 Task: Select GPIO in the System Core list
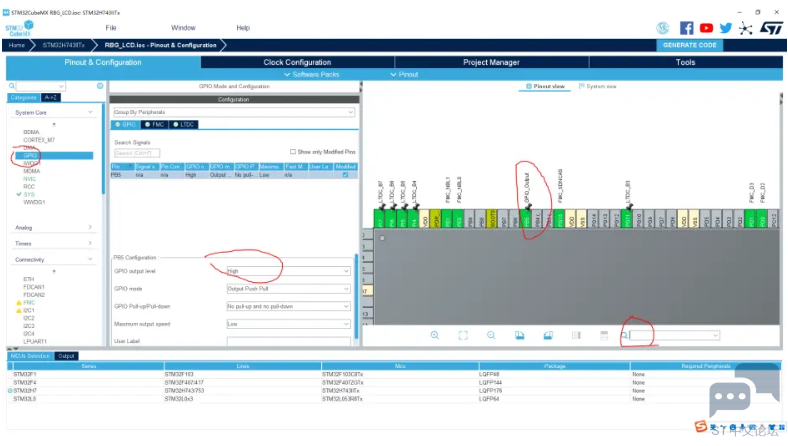(x=54, y=156)
